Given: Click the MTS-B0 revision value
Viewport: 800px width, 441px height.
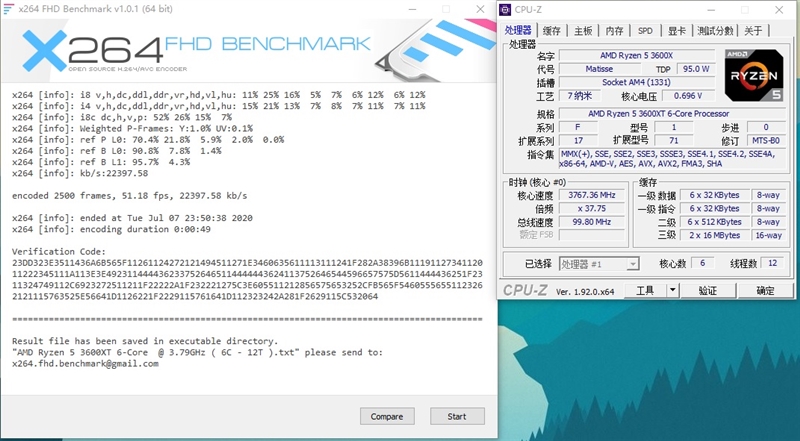Looking at the screenshot, I should pos(766,140).
